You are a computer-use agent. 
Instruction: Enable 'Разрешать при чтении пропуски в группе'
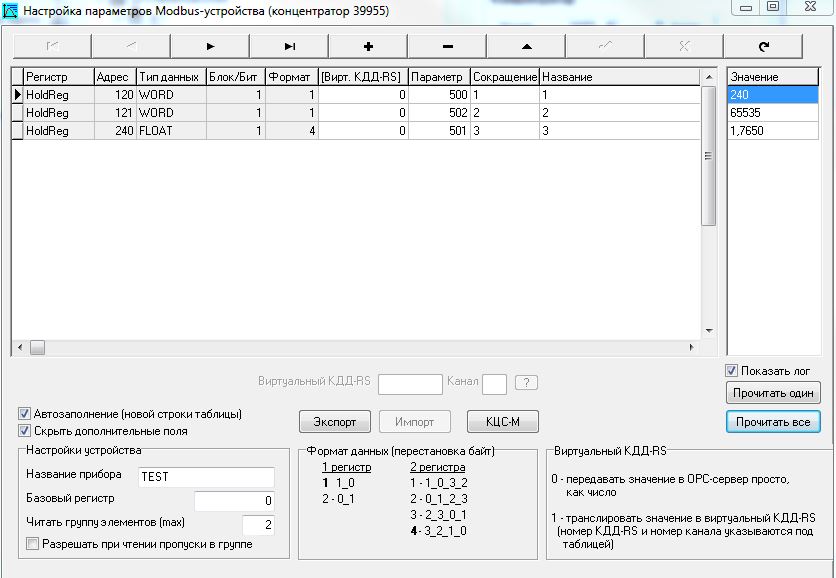33,544
